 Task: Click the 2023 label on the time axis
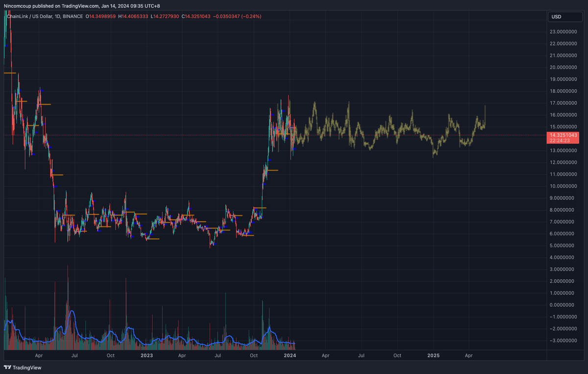point(147,355)
